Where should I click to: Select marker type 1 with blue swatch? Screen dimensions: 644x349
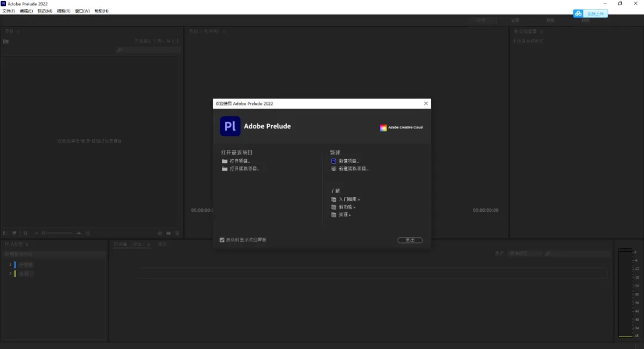[x=21, y=265]
